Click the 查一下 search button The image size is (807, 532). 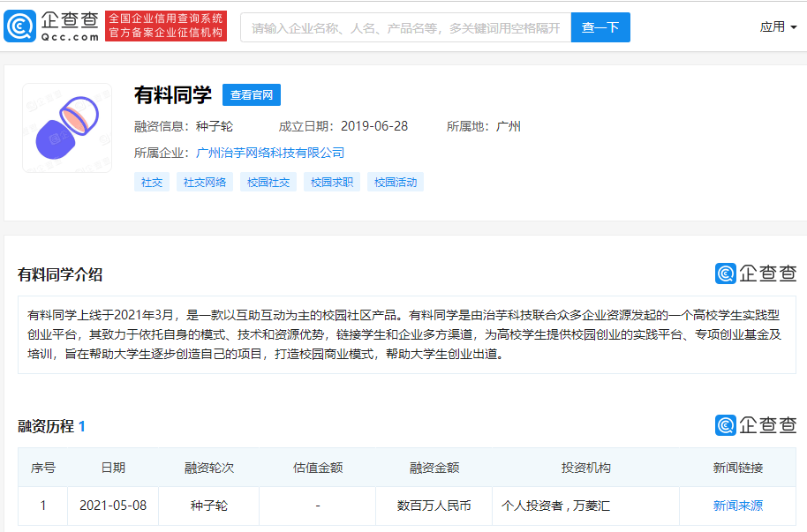coord(600,27)
